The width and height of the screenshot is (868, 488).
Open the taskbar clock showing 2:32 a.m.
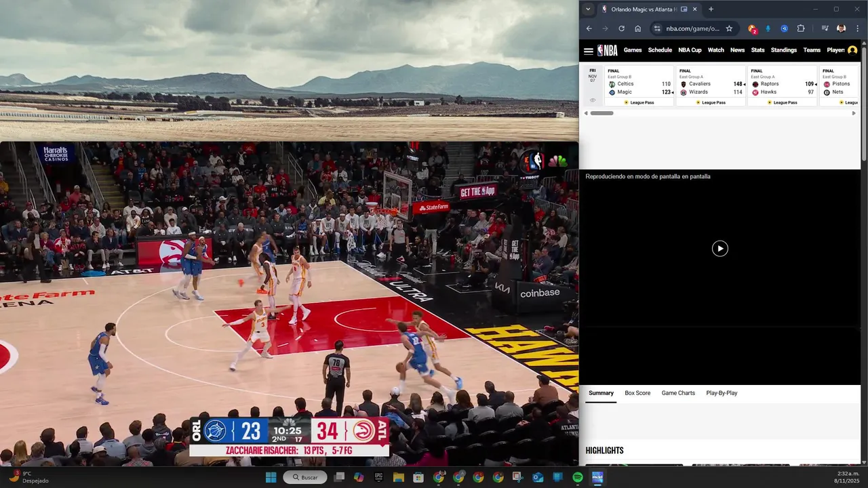pos(847,477)
